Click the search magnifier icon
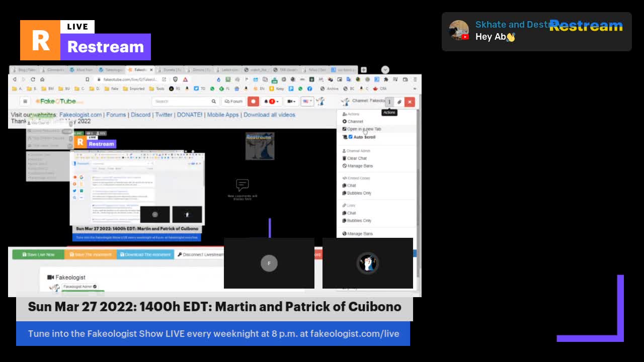The image size is (644, 362). (213, 102)
